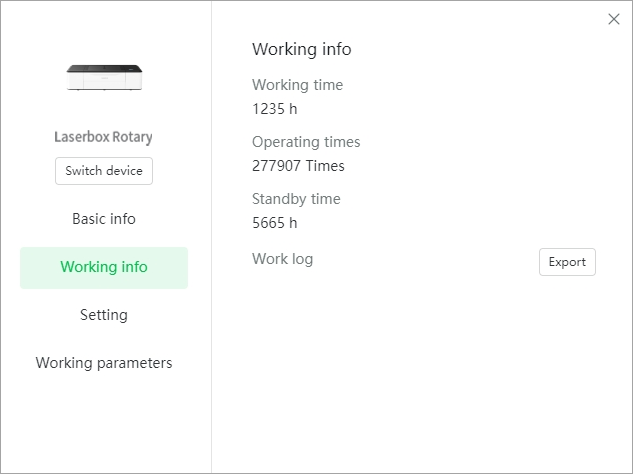Click the Laserbox Rotary device name
This screenshot has height=474, width=633.
coord(103,137)
